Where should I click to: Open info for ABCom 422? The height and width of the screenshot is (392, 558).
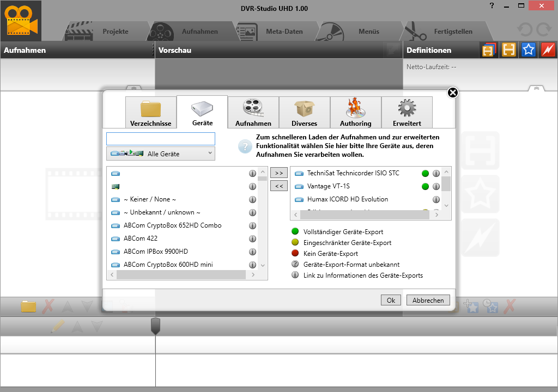(252, 238)
